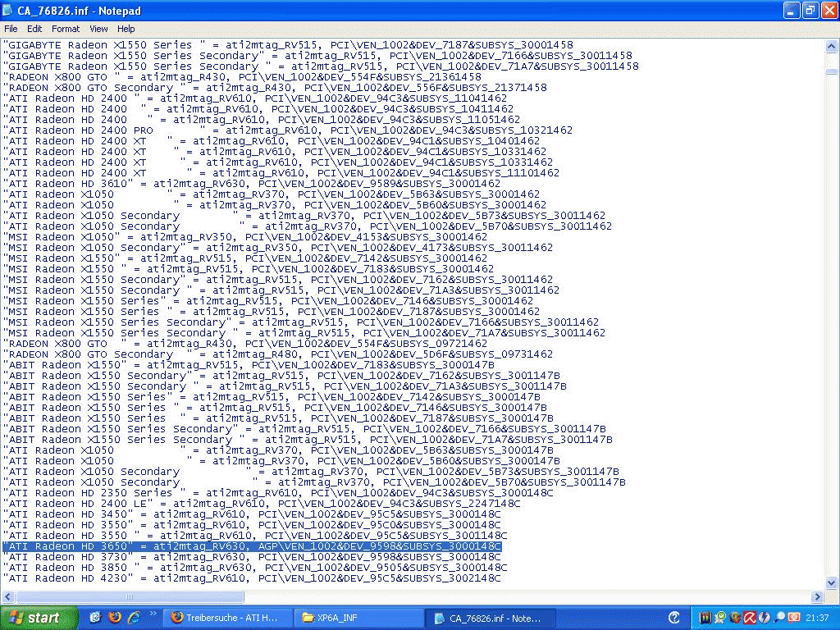Click the line ending SUBSYS_11101462
Screen dimensions: 840x630
[282, 173]
